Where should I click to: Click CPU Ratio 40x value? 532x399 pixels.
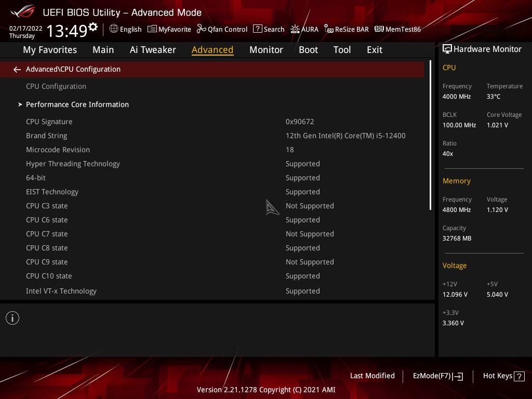point(447,154)
